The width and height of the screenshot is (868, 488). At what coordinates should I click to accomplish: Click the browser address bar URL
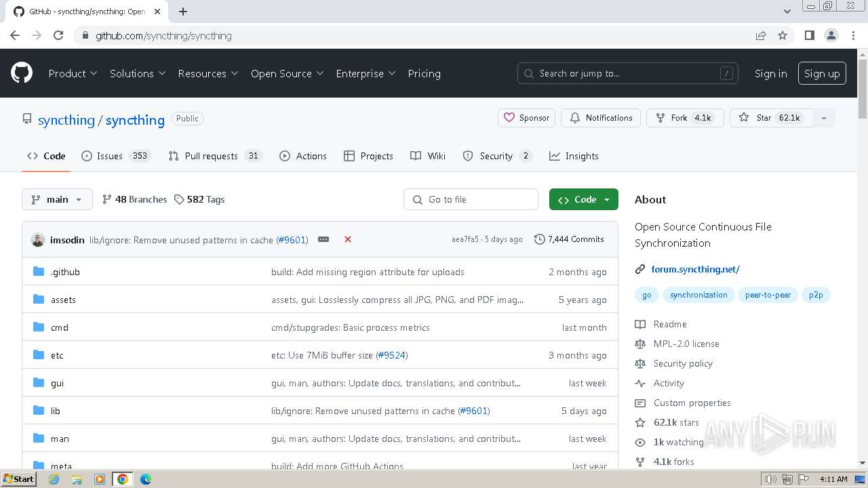(x=163, y=35)
